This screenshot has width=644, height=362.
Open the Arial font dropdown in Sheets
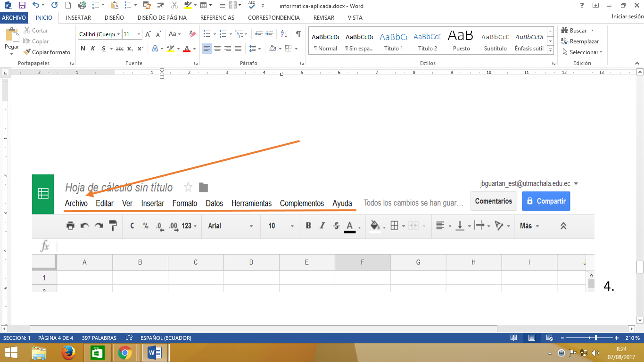[x=222, y=226]
